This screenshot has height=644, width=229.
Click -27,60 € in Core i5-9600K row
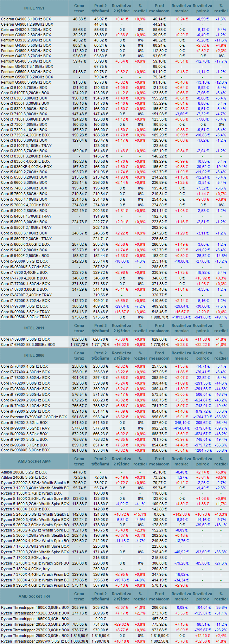[203, 261]
